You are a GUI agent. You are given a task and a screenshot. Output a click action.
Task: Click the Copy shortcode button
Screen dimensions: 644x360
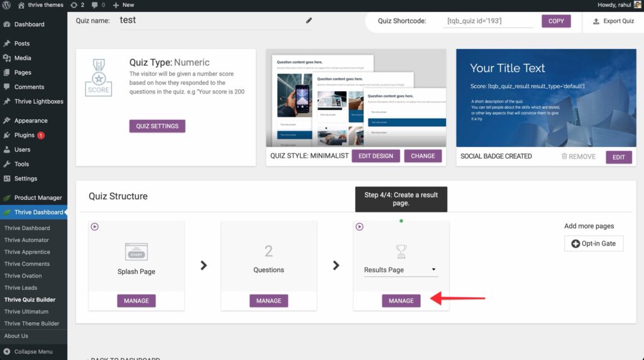pyautogui.click(x=556, y=21)
